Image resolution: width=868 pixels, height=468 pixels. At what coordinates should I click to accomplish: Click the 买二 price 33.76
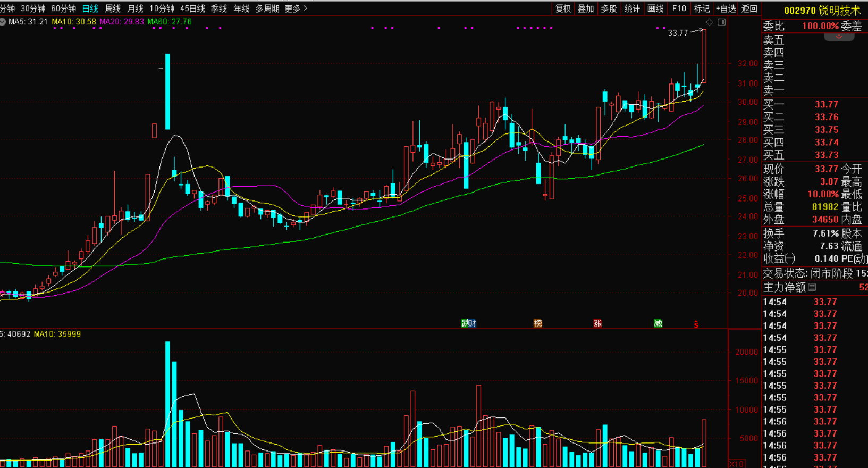[827, 117]
